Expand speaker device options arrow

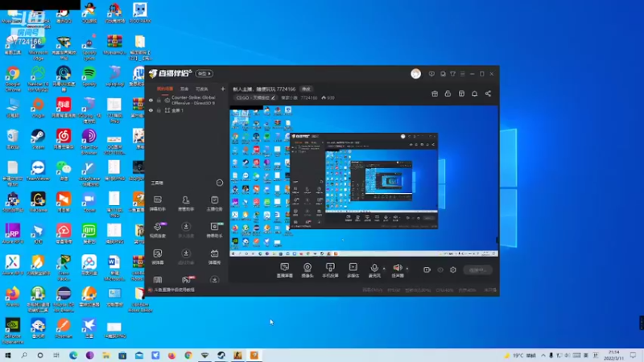tap(407, 269)
